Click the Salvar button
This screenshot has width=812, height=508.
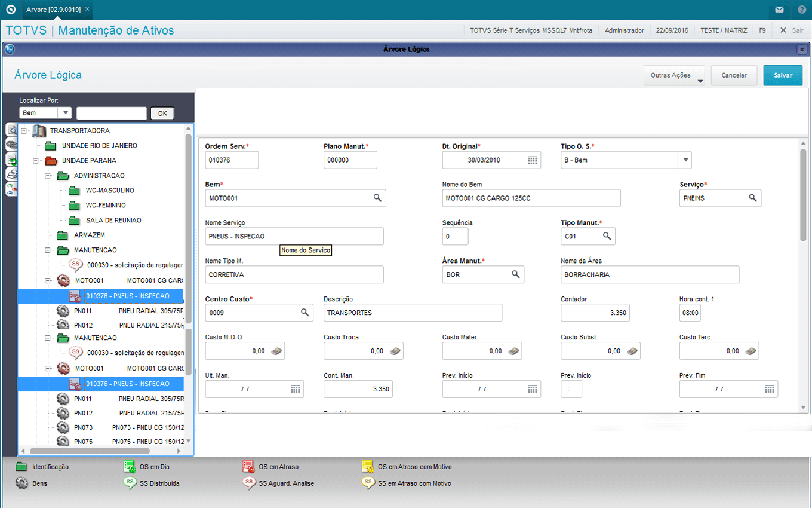click(x=783, y=76)
